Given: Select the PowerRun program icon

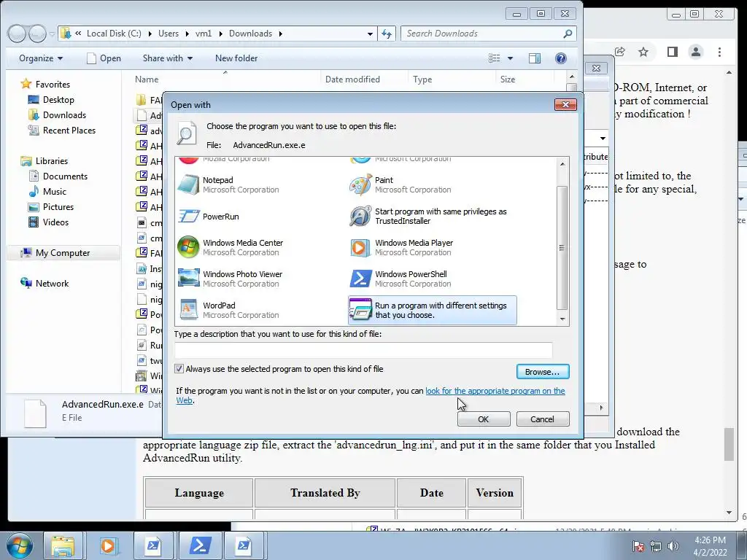Looking at the screenshot, I should (189, 217).
